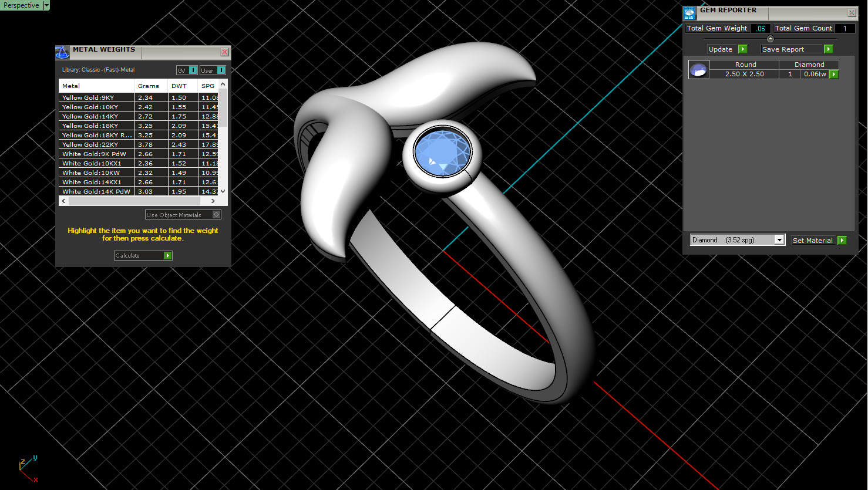Click the horizontal scrollbar left arrow

(64, 201)
